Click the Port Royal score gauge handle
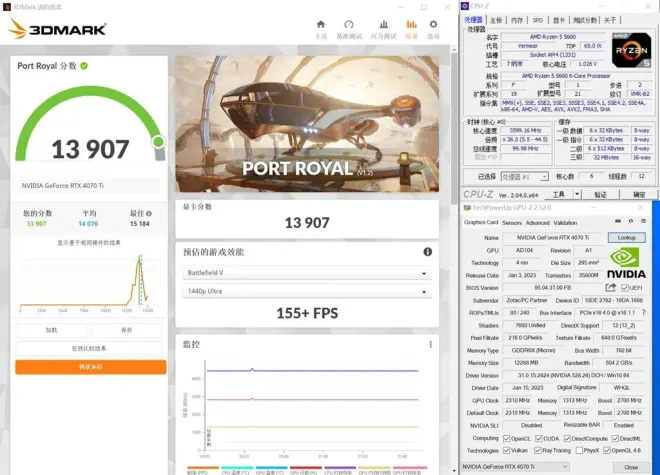The height and width of the screenshot is (475, 660). coord(158,142)
